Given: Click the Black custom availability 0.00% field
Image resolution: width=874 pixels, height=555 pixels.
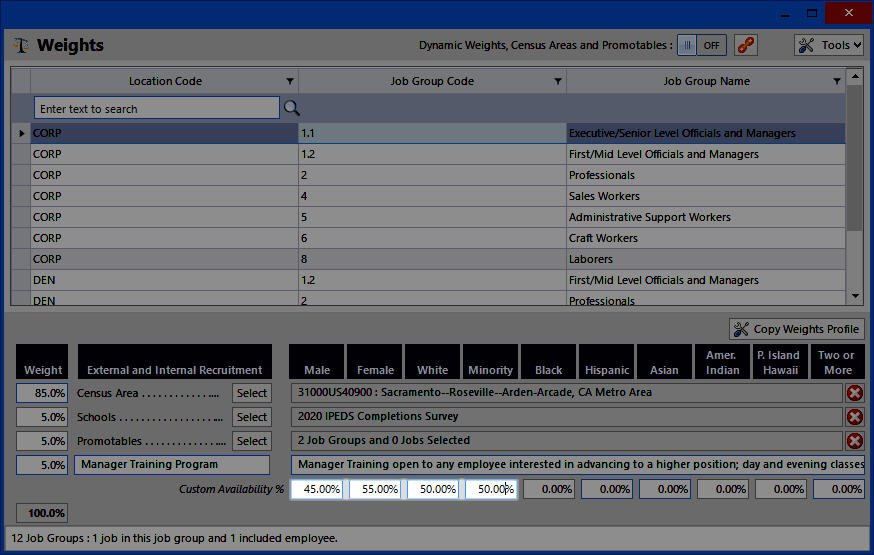Looking at the screenshot, I should pyautogui.click(x=549, y=489).
